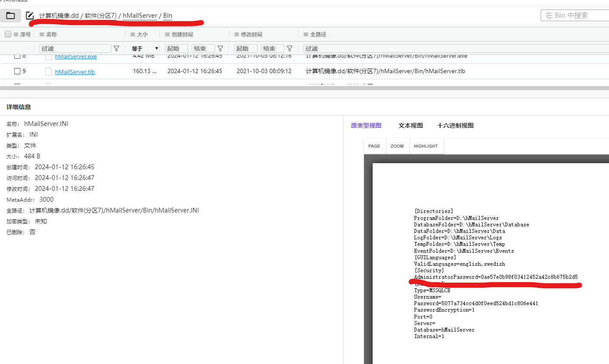Click the name value hMailServer.INI
This screenshot has width=609, height=364.
(x=46, y=124)
